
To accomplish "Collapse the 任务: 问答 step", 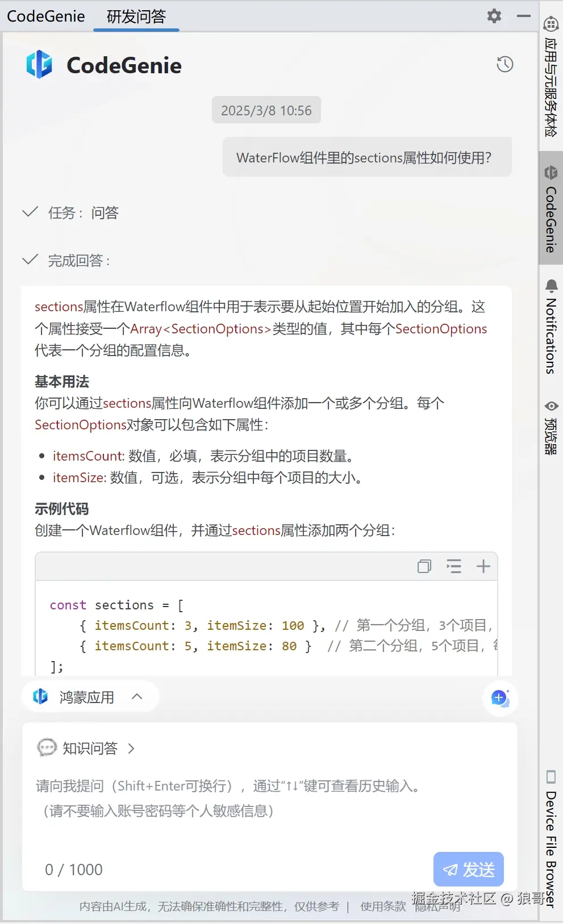I will (70, 213).
